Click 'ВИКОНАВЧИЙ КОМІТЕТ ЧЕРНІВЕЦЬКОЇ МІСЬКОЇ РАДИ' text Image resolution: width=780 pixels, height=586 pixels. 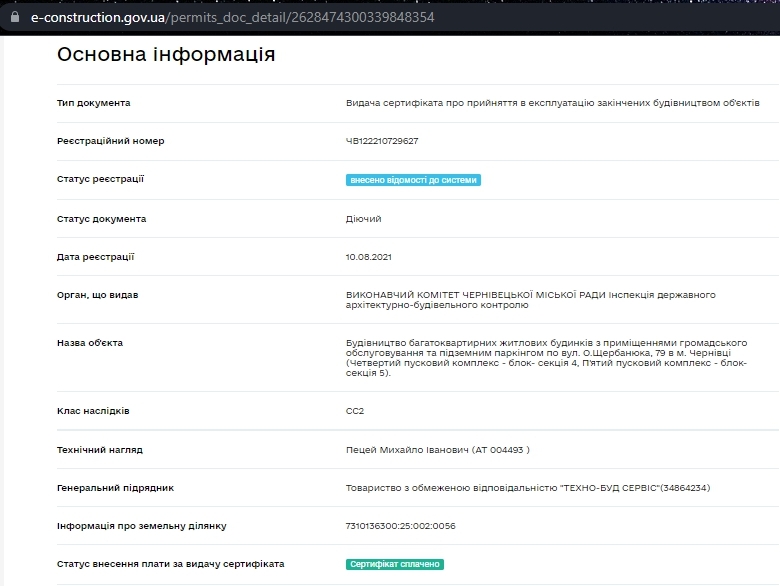point(476,295)
